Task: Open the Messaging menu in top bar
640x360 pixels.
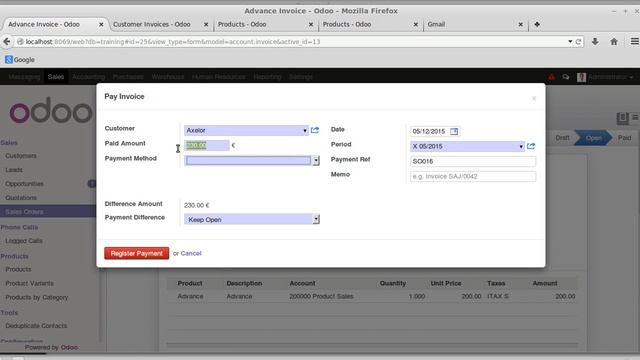Action: (24, 77)
